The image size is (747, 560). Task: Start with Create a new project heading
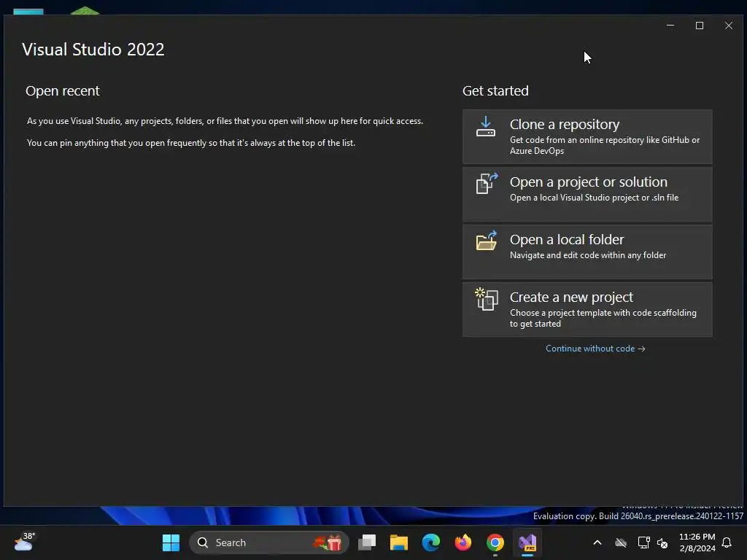571,297
